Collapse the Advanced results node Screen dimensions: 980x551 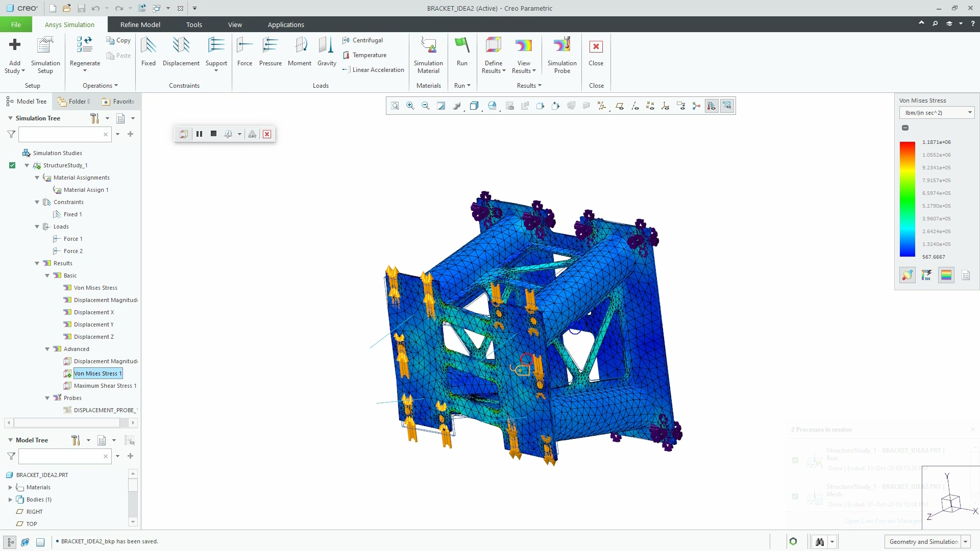pyautogui.click(x=47, y=349)
